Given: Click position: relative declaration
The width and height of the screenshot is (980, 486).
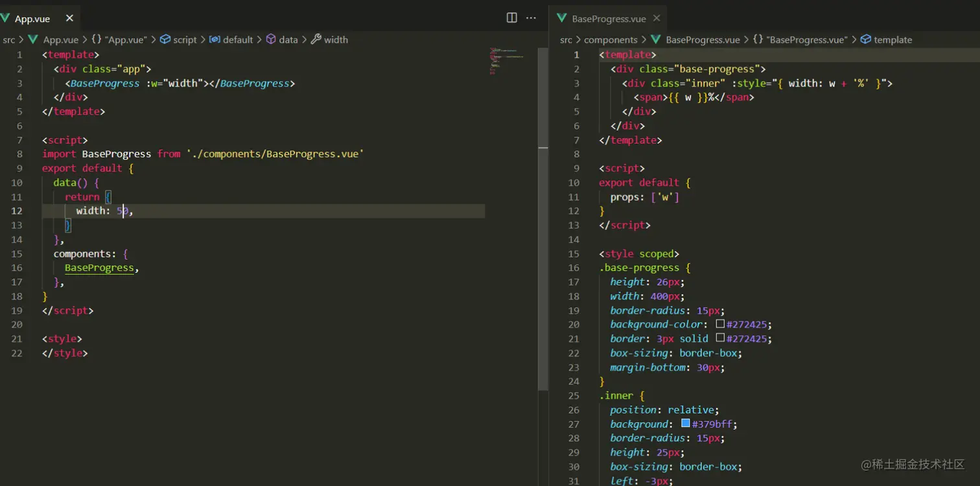Looking at the screenshot, I should pos(664,410).
